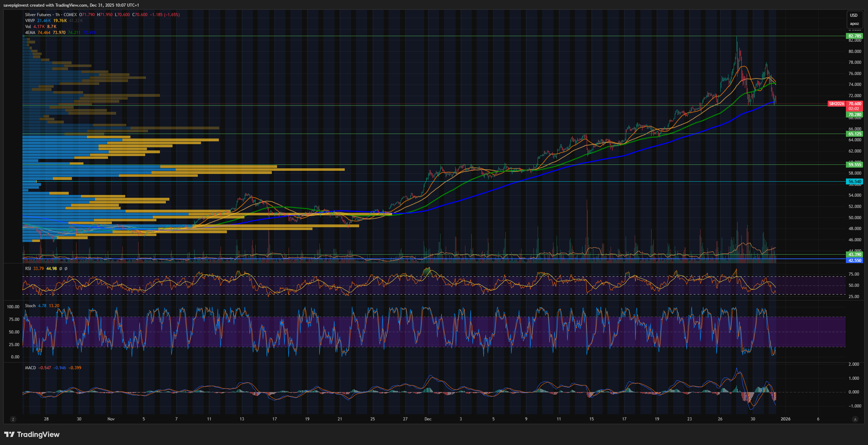Click the 2026 marker on time axis

[x=786, y=419]
